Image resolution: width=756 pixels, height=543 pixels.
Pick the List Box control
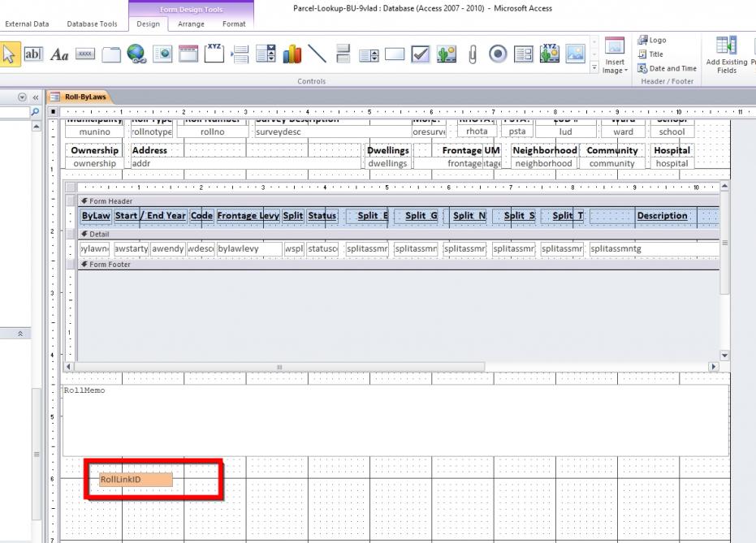[x=369, y=55]
